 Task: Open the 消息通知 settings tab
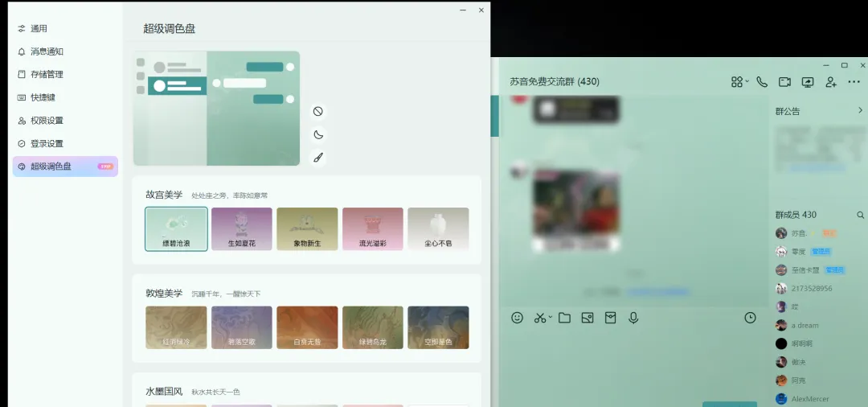[47, 51]
